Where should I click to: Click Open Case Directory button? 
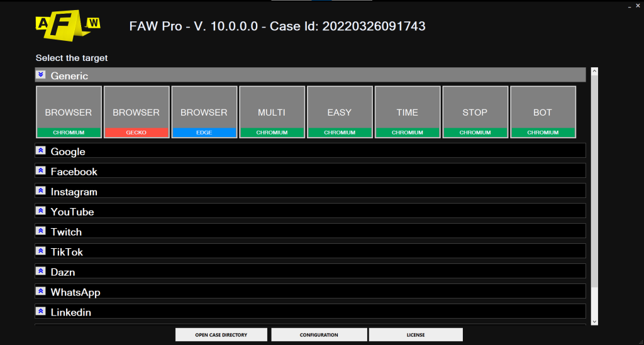221,335
